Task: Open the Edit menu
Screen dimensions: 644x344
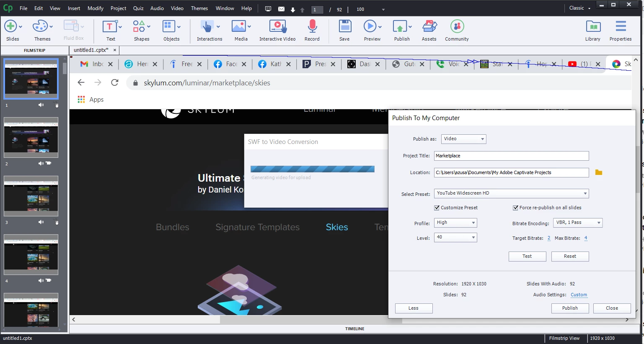Action: tap(39, 8)
